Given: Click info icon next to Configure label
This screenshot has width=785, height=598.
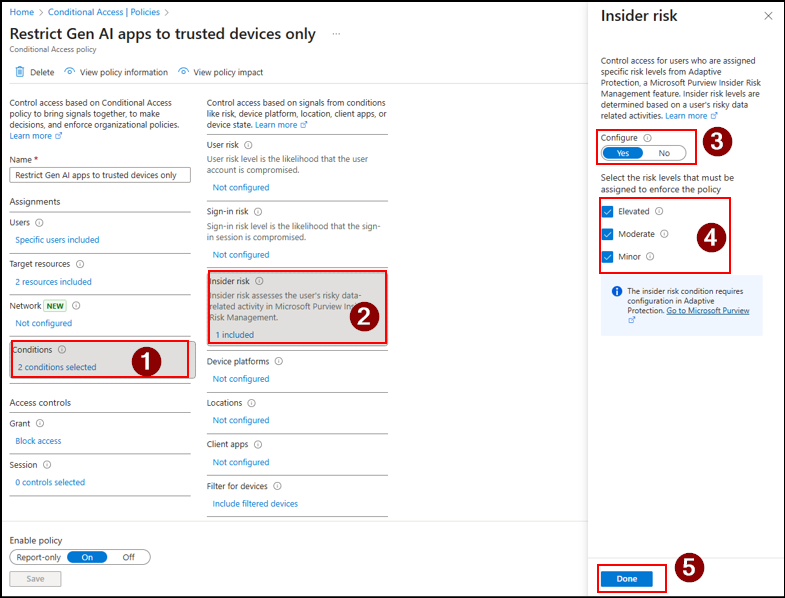Looking at the screenshot, I should tap(648, 138).
